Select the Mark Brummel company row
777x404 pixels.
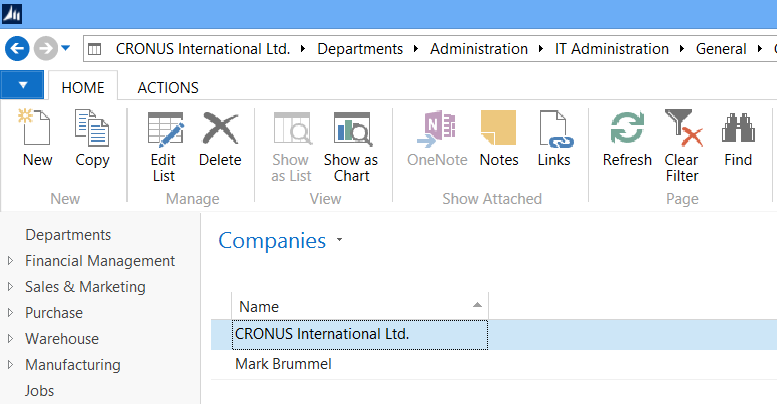coord(283,364)
